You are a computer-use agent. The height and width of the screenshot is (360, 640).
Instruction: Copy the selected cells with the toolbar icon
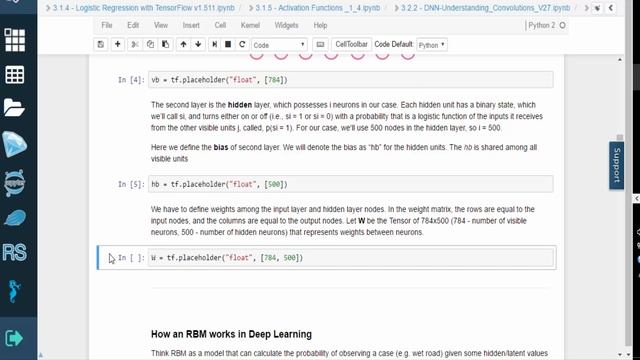tap(150, 44)
